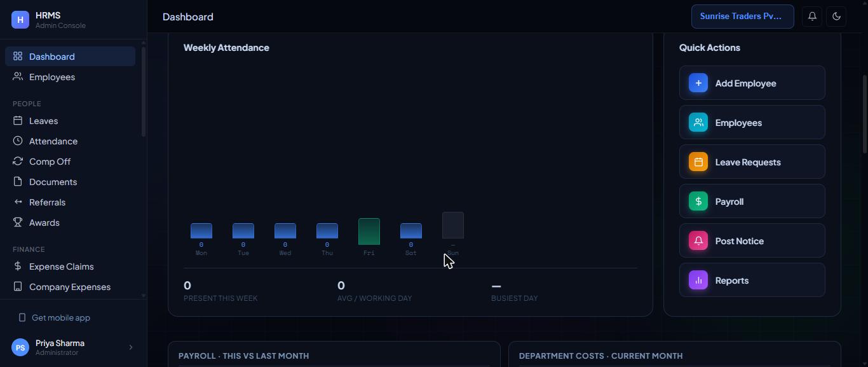Click the Documents file icon in sidebar
The image size is (868, 367).
[x=18, y=181]
